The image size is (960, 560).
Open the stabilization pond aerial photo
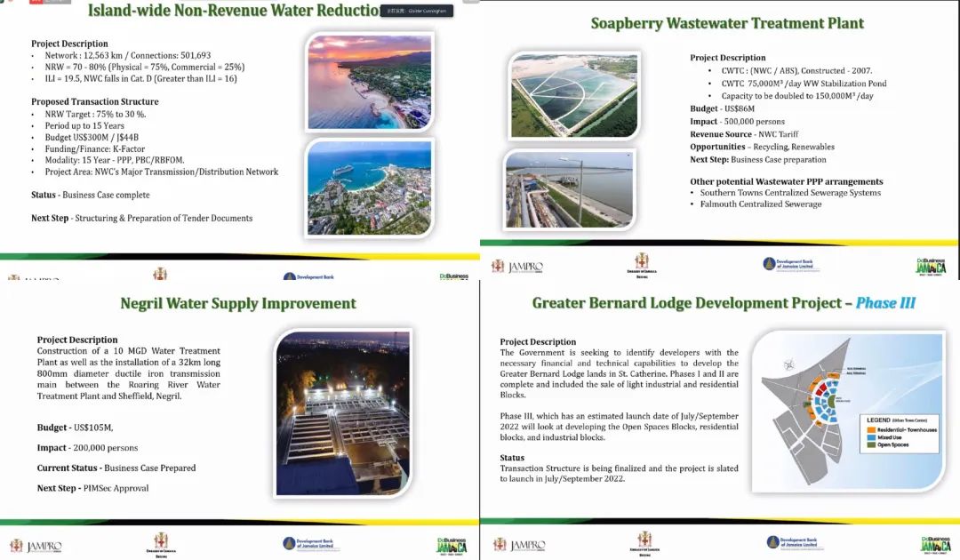click(x=573, y=95)
